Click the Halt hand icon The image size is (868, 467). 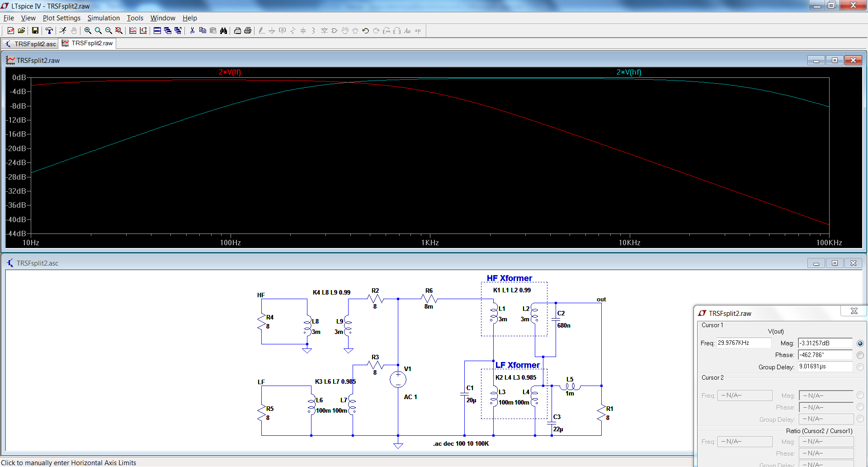click(74, 31)
